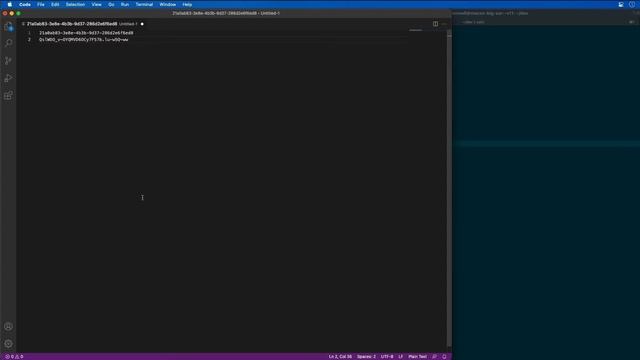Click the tab in the terminal window

[473, 22]
